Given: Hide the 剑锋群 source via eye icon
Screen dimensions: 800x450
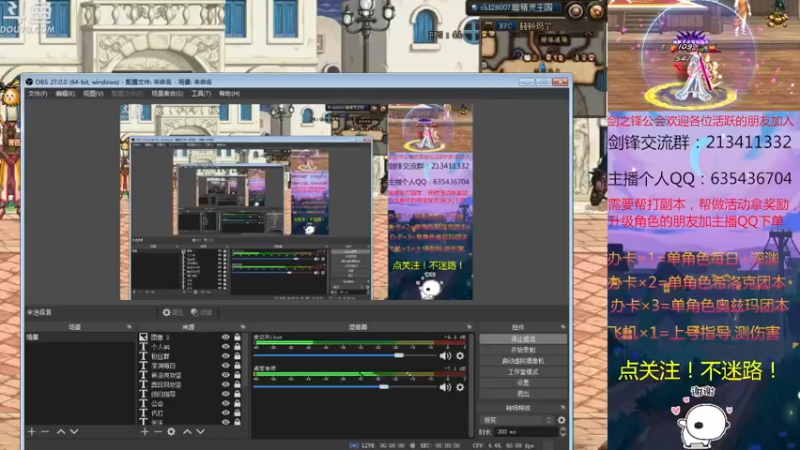Looking at the screenshot, I should (226, 356).
